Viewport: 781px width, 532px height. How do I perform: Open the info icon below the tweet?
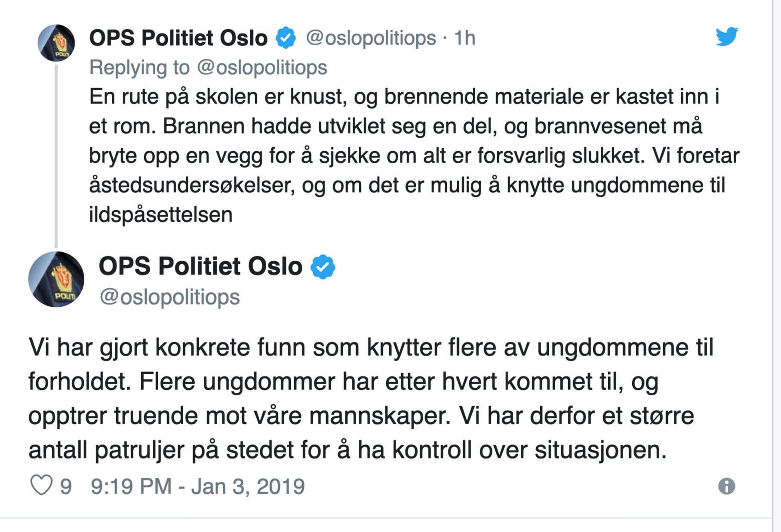726,486
